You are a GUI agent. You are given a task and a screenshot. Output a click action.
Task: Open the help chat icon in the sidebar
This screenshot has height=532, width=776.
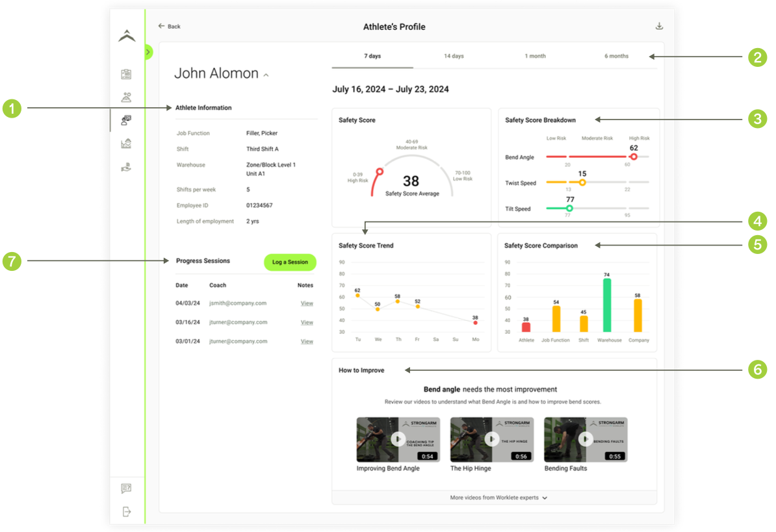pyautogui.click(x=127, y=488)
